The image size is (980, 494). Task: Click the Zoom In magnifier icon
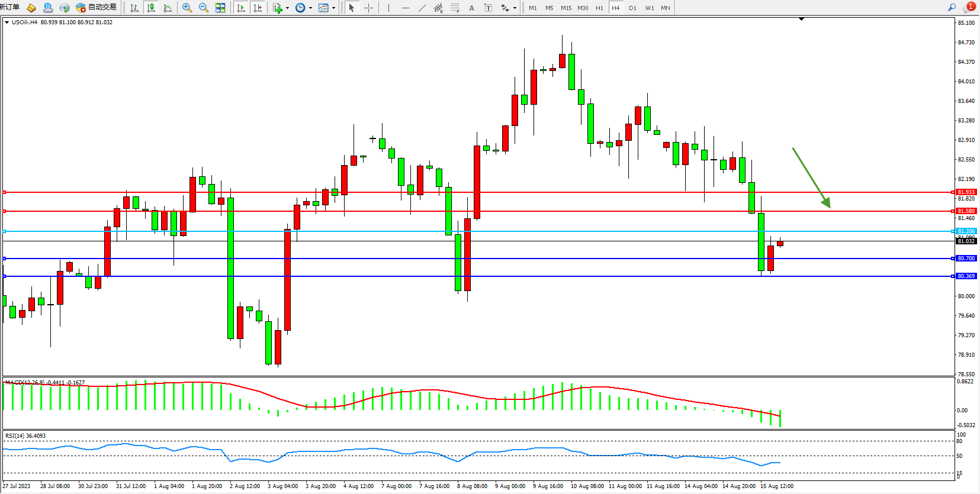click(x=187, y=8)
